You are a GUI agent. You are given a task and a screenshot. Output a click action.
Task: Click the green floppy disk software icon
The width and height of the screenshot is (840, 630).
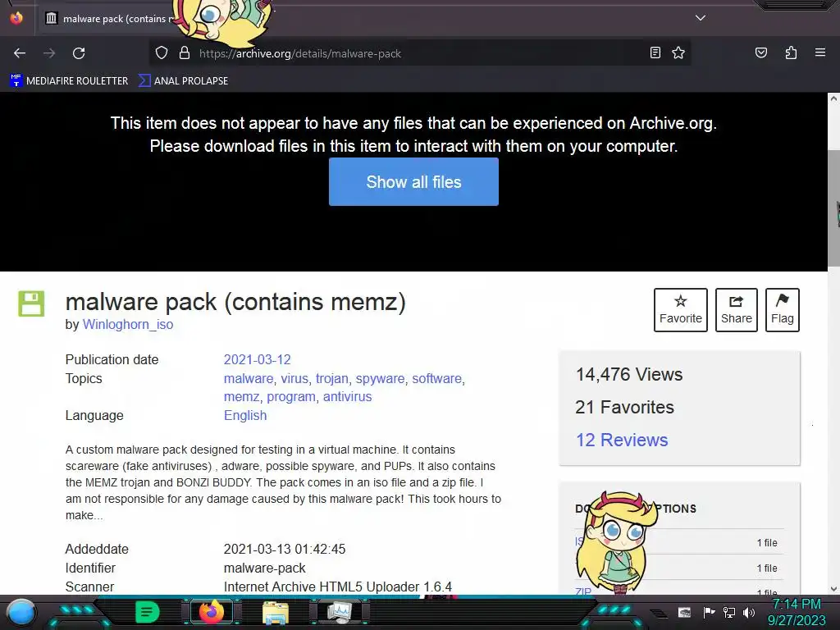[31, 304]
